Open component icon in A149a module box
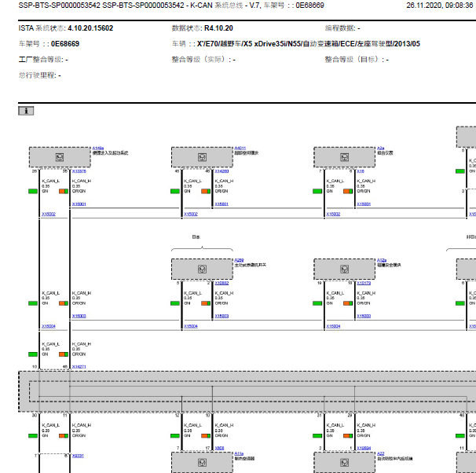The height and width of the screenshot is (473, 476). pyautogui.click(x=60, y=157)
